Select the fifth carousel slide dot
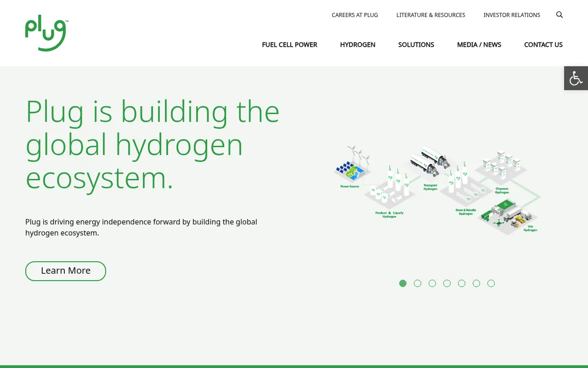 click(462, 283)
